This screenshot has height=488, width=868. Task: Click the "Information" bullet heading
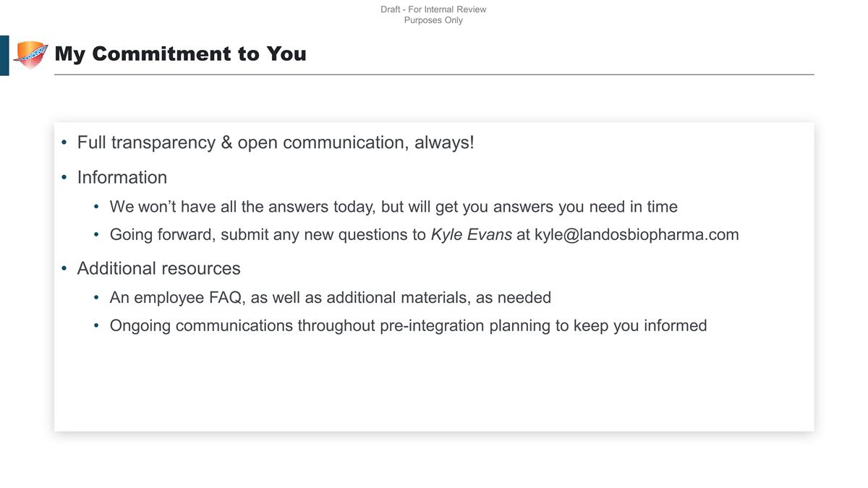coord(122,177)
